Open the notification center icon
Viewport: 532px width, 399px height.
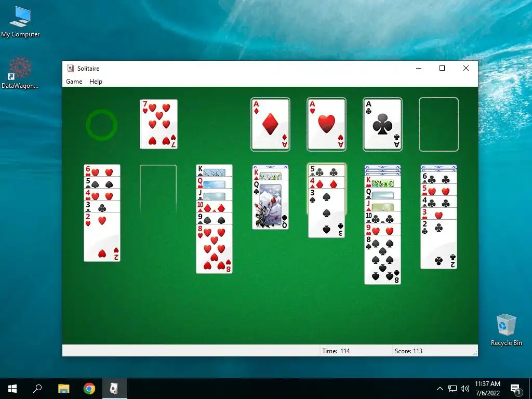coord(515,389)
